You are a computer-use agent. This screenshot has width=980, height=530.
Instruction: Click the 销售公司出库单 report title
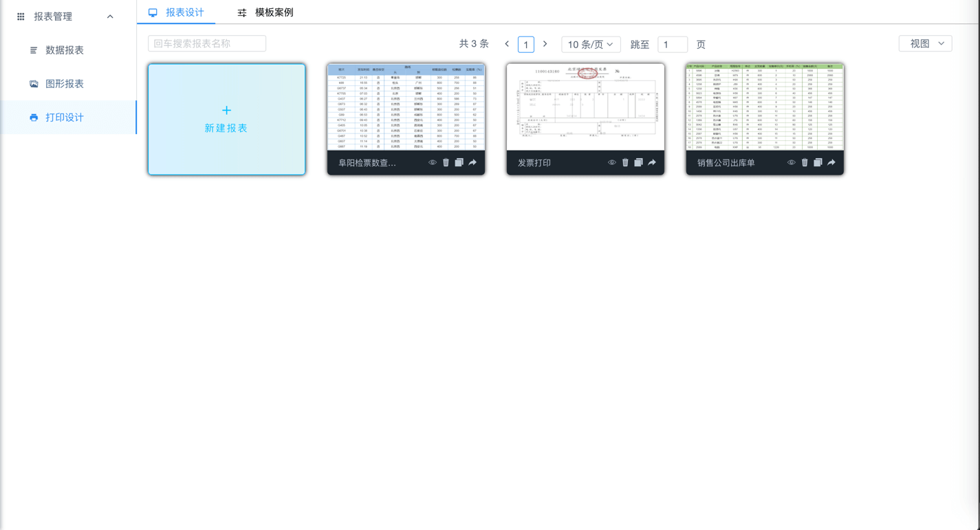(726, 163)
